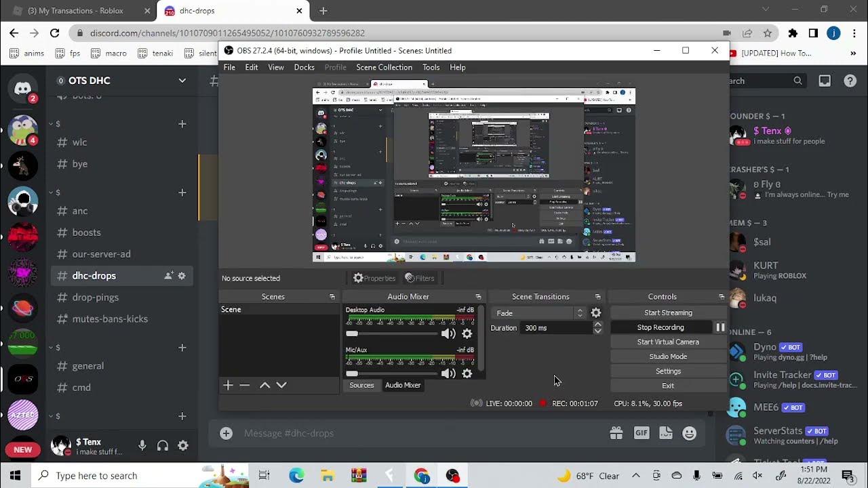The image size is (868, 488).
Task: Expand the OTS DHC server menu
Action: (x=182, y=81)
